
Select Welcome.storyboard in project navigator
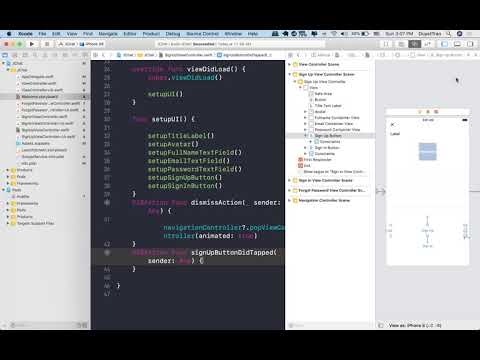pos(40,97)
